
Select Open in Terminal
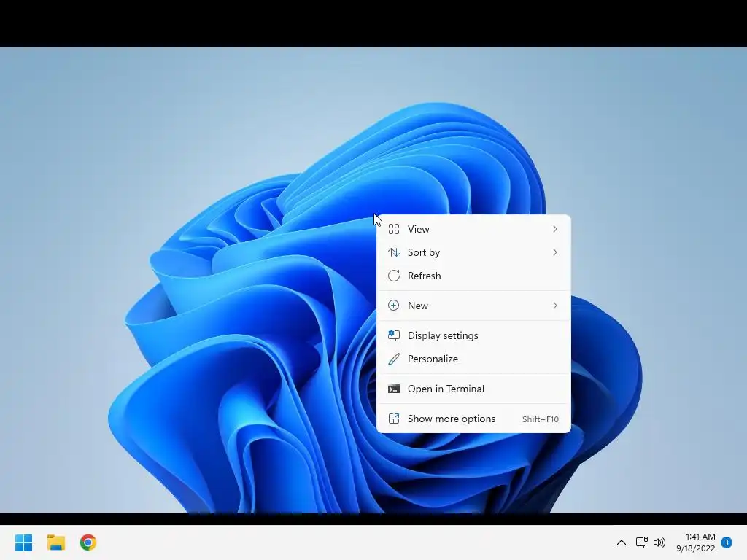[473, 389]
